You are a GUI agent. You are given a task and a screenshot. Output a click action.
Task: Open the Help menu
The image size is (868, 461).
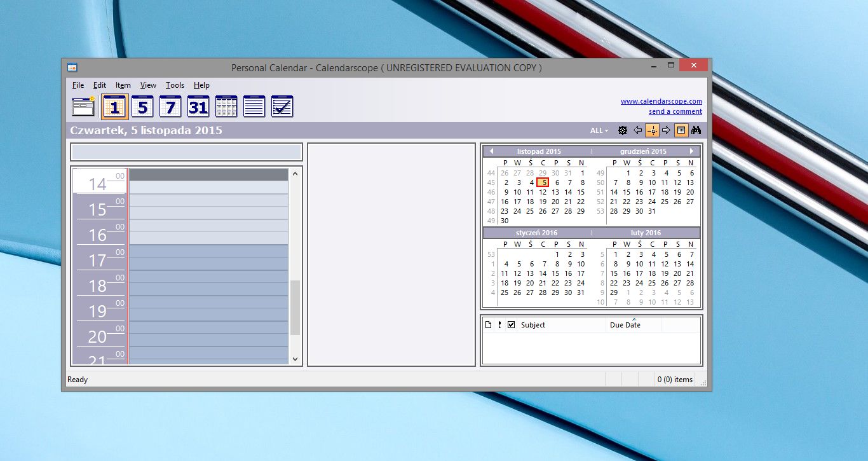tap(201, 85)
